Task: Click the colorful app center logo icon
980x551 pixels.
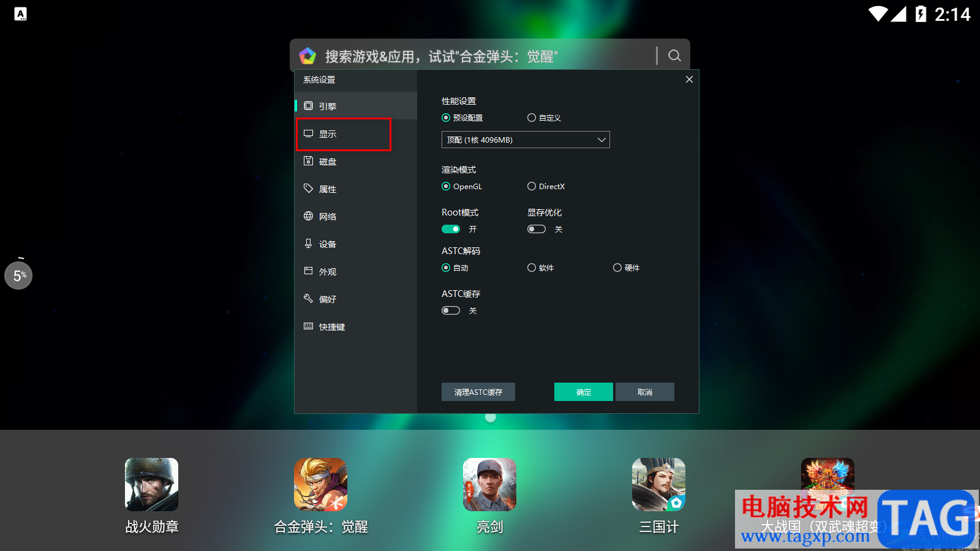Action: 307,56
